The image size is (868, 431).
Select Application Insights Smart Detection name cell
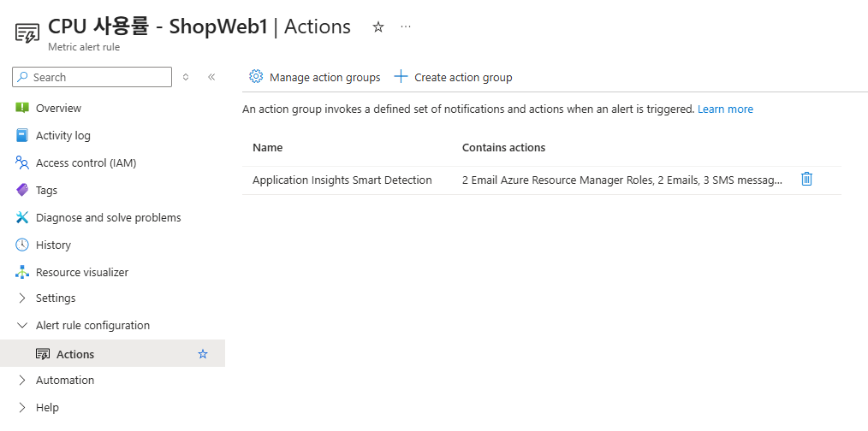point(342,180)
